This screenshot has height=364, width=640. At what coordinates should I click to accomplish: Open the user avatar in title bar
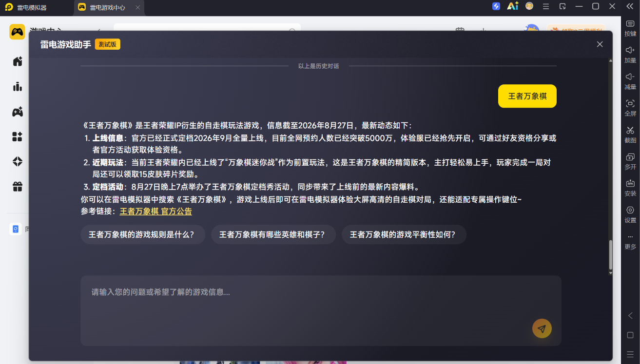tap(529, 6)
